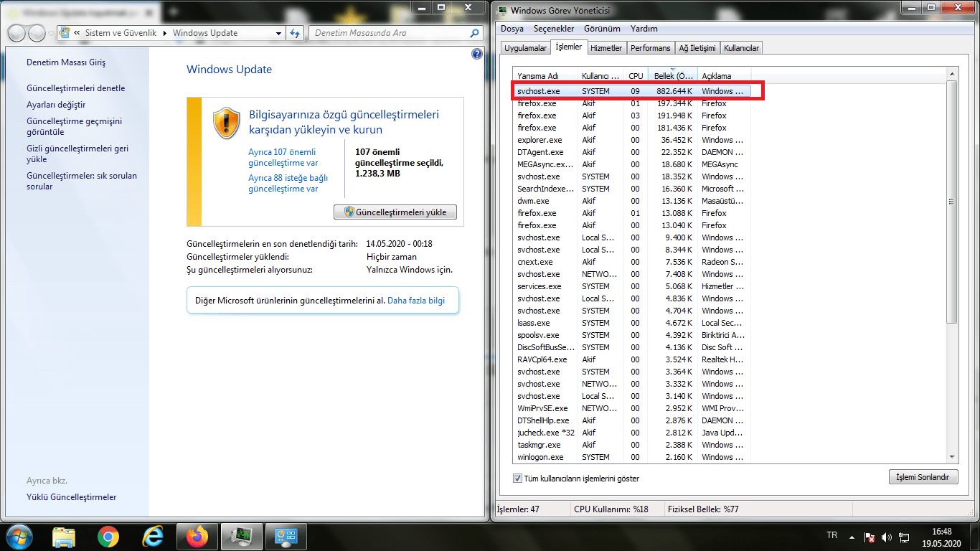Click the Daha fazla bilgi link
This screenshot has width=980, height=551.
point(416,301)
